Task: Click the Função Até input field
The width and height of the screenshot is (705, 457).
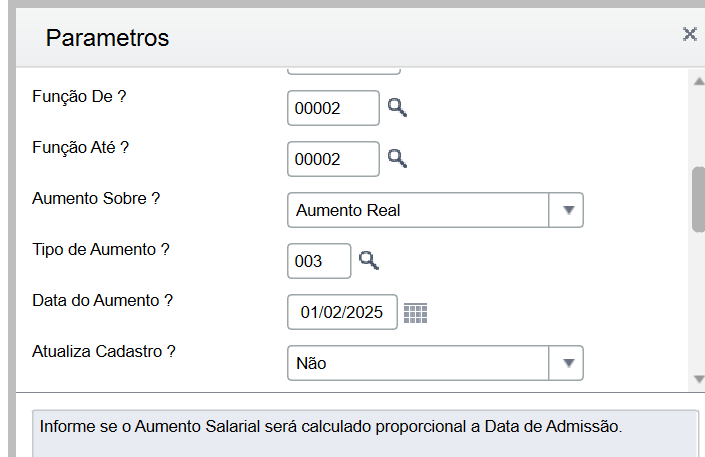Action: 332,159
